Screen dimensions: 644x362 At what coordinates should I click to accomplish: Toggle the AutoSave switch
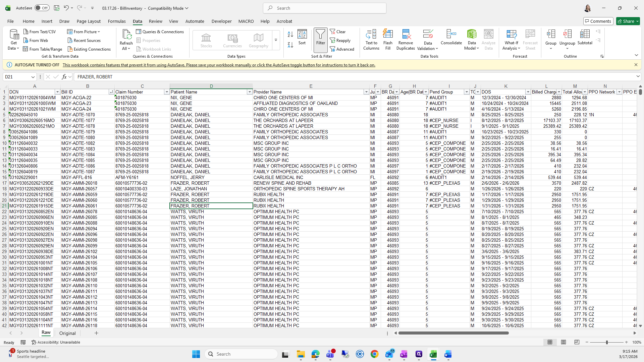pos(42,8)
